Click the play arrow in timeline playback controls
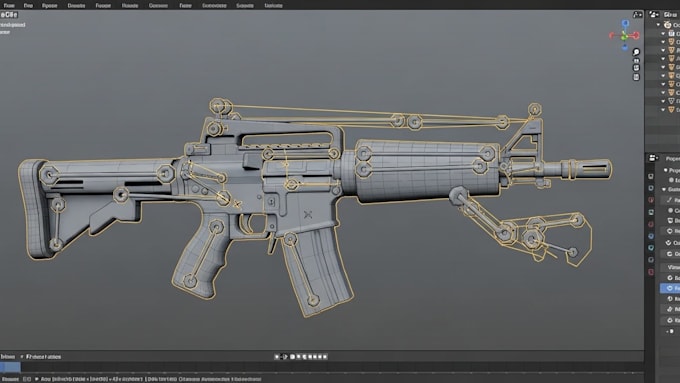The image size is (680, 383). tap(284, 357)
